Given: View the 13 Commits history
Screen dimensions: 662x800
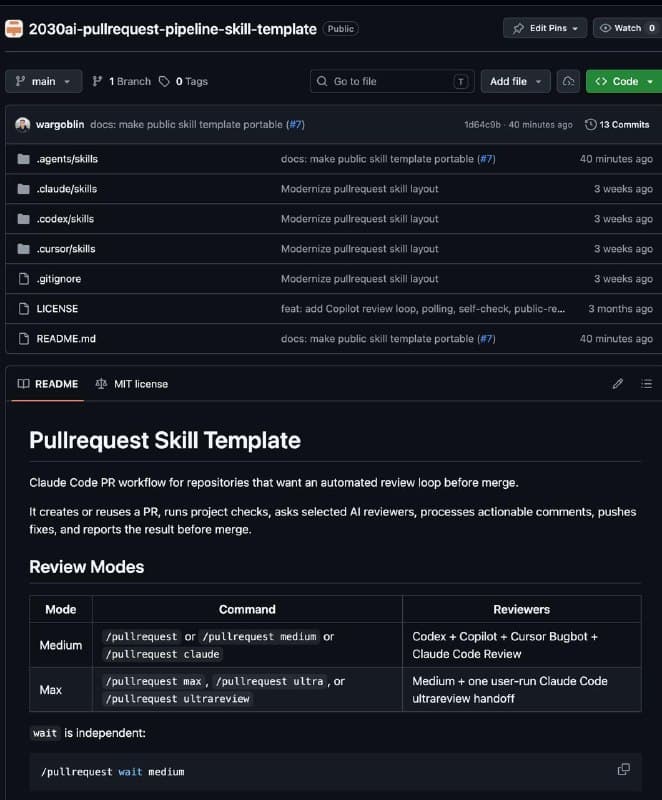Looking at the screenshot, I should [x=617, y=124].
